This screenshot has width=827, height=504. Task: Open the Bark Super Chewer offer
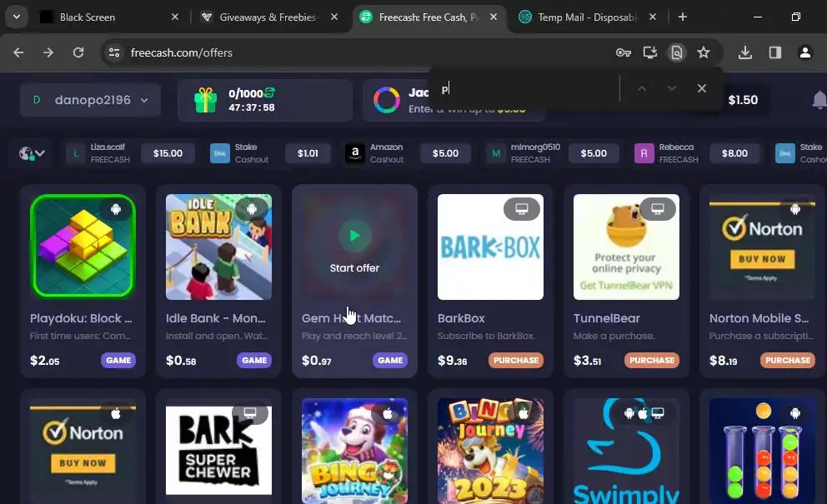pyautogui.click(x=219, y=448)
